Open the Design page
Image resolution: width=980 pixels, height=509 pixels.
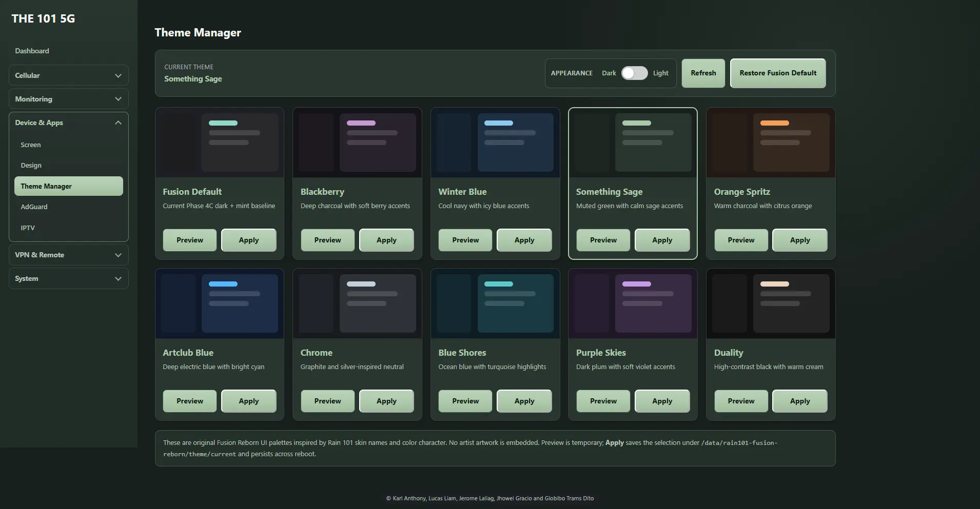click(x=68, y=166)
